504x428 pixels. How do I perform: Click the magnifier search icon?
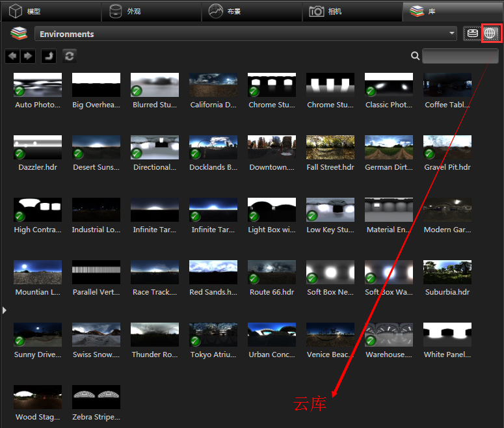[x=415, y=57]
